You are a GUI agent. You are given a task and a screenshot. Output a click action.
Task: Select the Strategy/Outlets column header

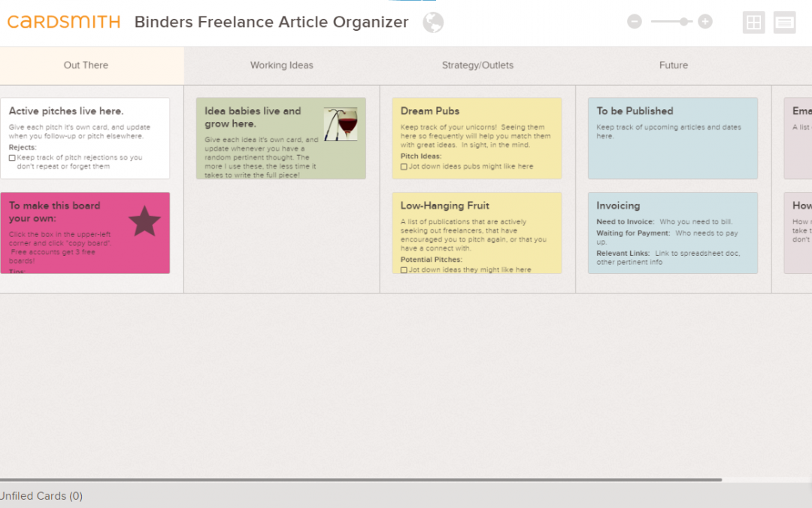477,65
